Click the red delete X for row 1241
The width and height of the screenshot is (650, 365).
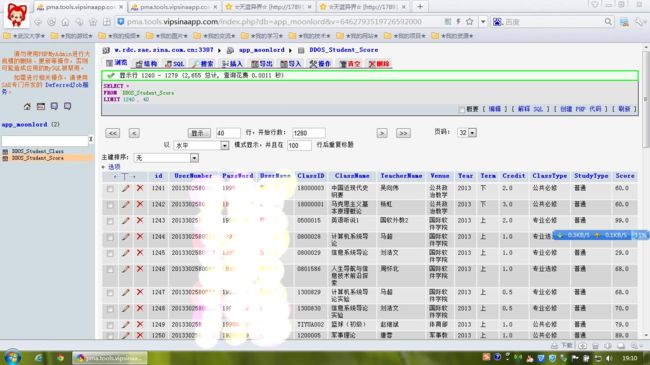coord(140,188)
